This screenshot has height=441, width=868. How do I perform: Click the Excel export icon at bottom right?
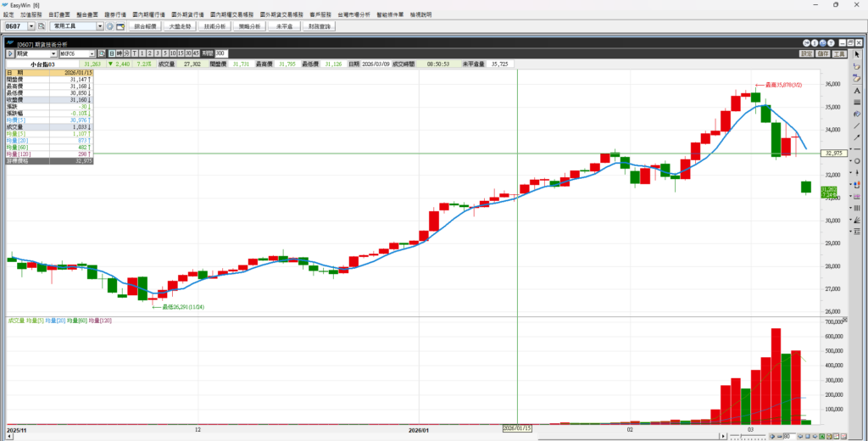tap(821, 436)
